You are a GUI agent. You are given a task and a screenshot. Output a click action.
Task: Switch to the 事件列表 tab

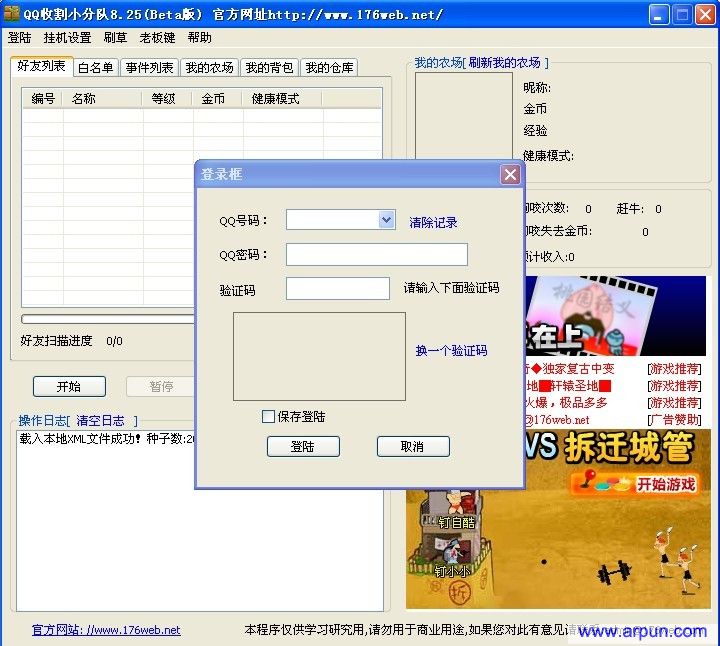click(149, 68)
